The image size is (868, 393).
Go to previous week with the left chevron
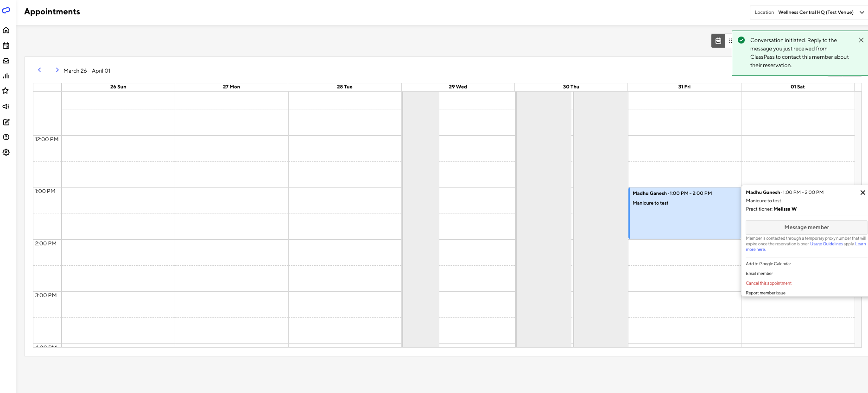[39, 69]
